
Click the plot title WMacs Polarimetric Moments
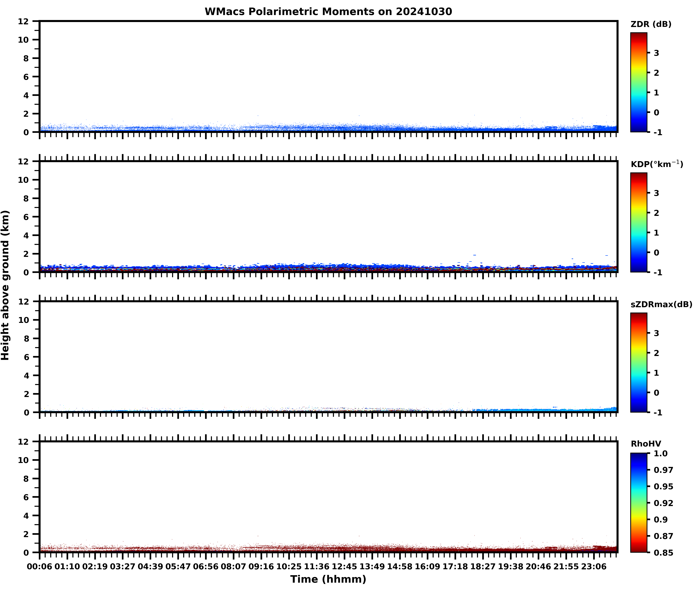(x=328, y=12)
